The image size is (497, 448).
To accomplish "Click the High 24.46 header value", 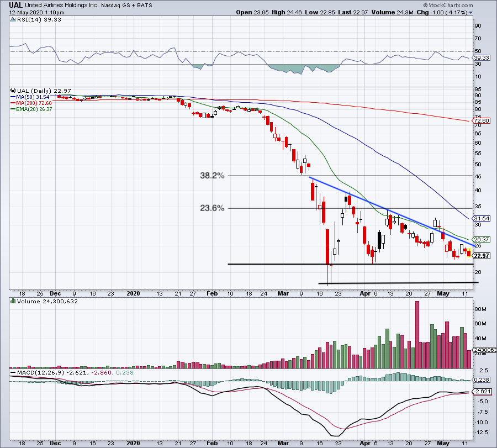I will pyautogui.click(x=287, y=12).
